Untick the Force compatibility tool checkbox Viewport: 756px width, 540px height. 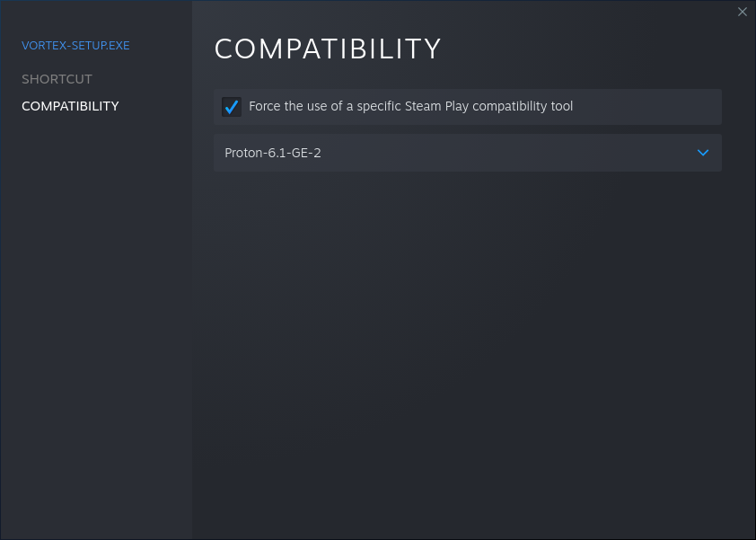tap(232, 107)
